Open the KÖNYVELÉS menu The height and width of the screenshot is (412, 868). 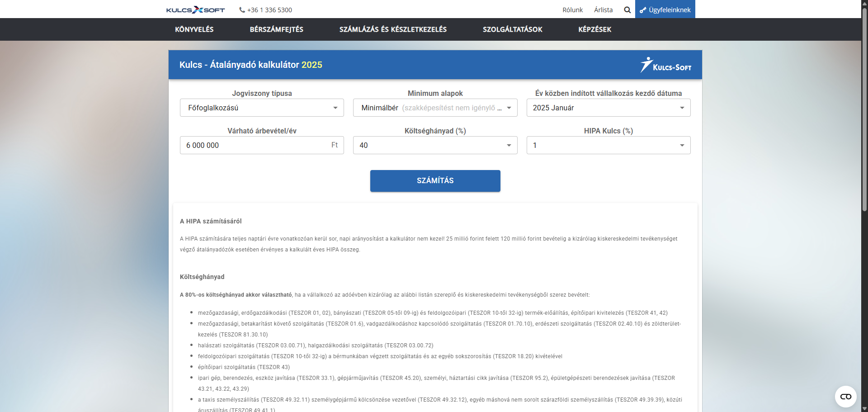(x=194, y=29)
